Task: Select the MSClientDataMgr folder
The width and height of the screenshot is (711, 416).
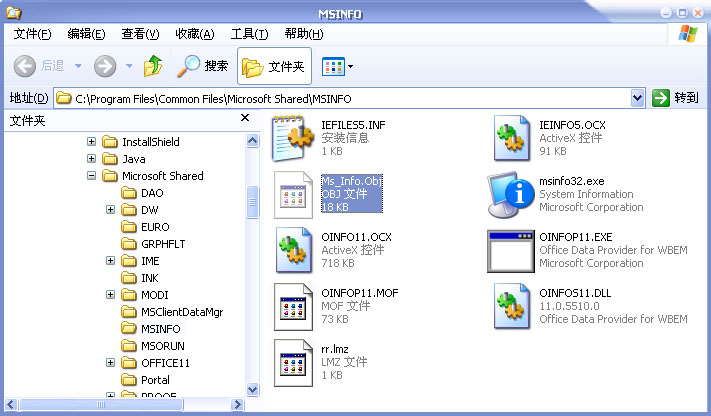Action: click(172, 312)
